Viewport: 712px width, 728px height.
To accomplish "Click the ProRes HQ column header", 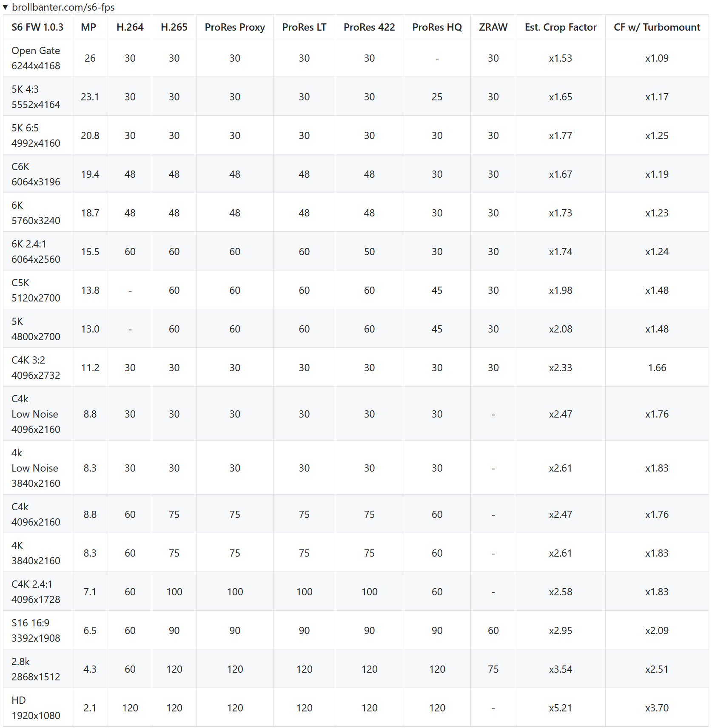I will pos(437,27).
